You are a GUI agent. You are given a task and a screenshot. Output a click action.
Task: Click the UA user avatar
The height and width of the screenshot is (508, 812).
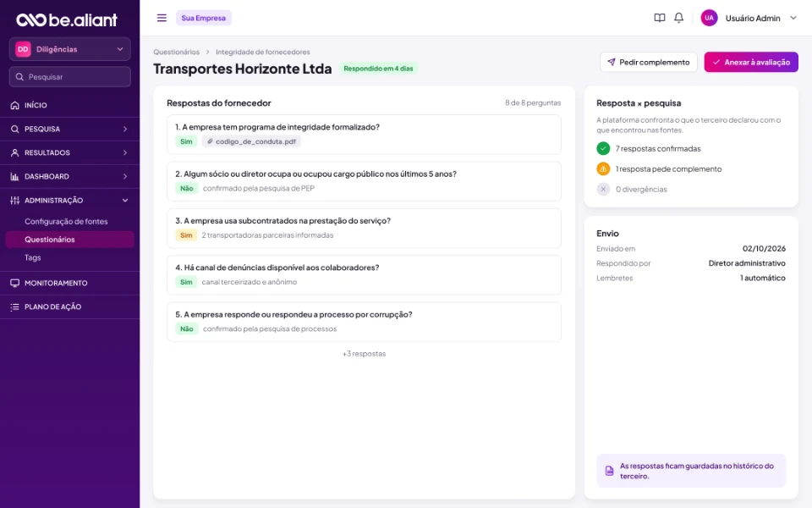[x=709, y=18]
